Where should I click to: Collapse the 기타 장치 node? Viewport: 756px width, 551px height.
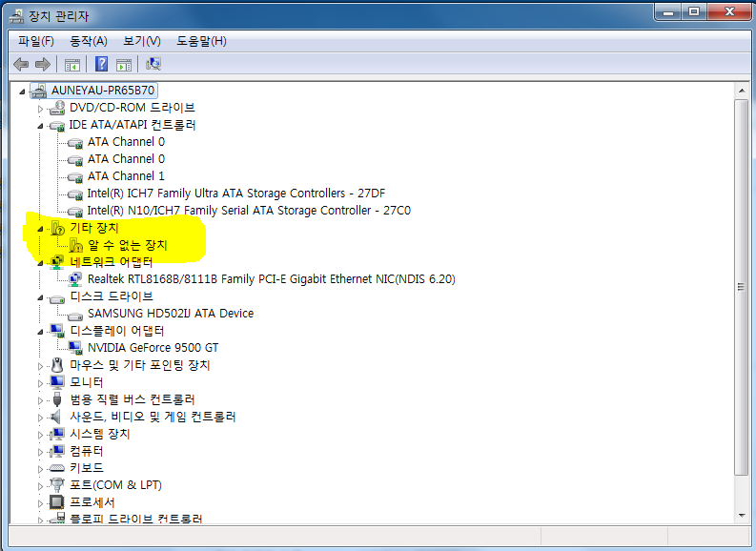pyautogui.click(x=40, y=229)
